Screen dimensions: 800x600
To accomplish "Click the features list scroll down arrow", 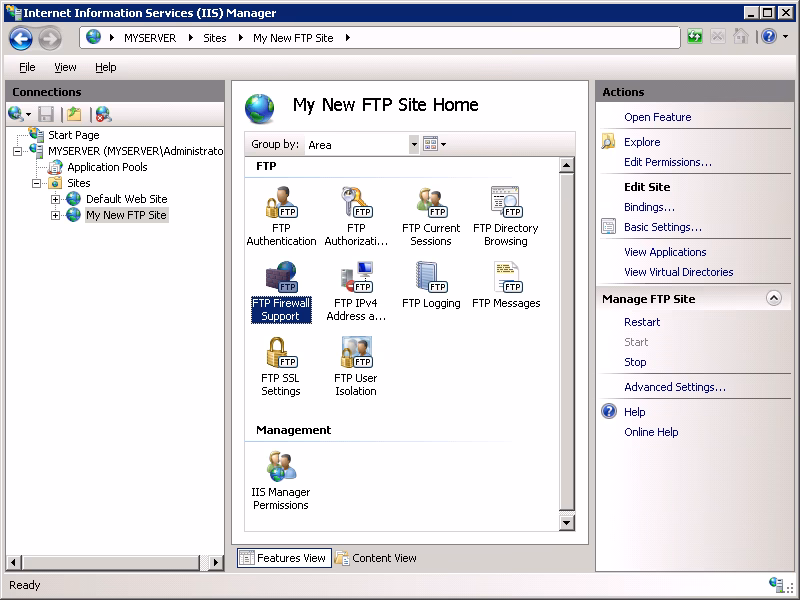I will point(566,522).
